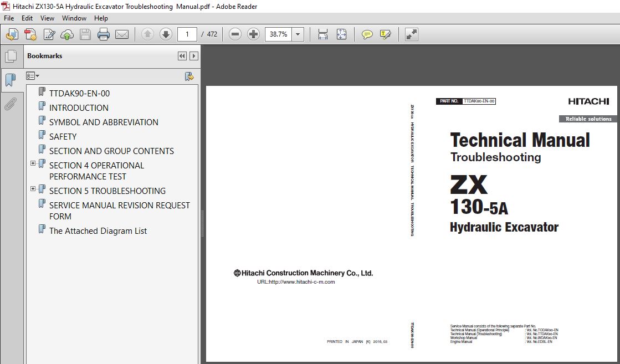The height and width of the screenshot is (364, 620).
Task: Enter read mode with expand icon
Action: point(411,34)
